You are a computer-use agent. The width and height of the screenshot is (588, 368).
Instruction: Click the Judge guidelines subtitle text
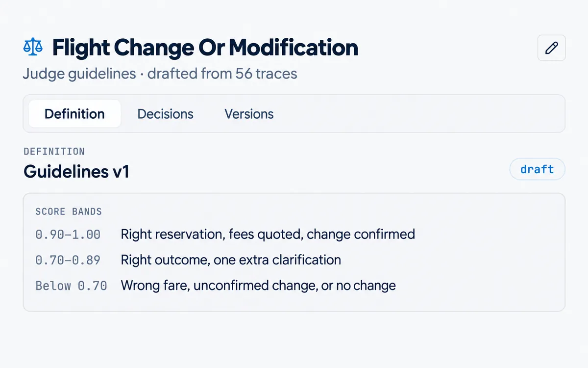[79, 74]
